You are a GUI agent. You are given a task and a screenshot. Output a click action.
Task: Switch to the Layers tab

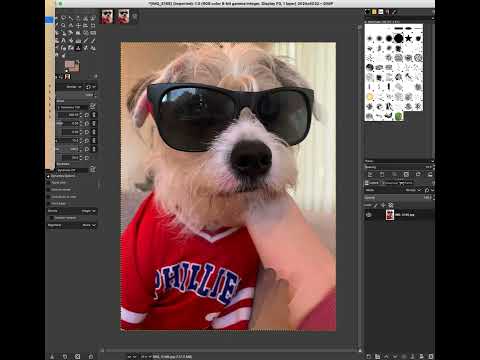coord(372,183)
